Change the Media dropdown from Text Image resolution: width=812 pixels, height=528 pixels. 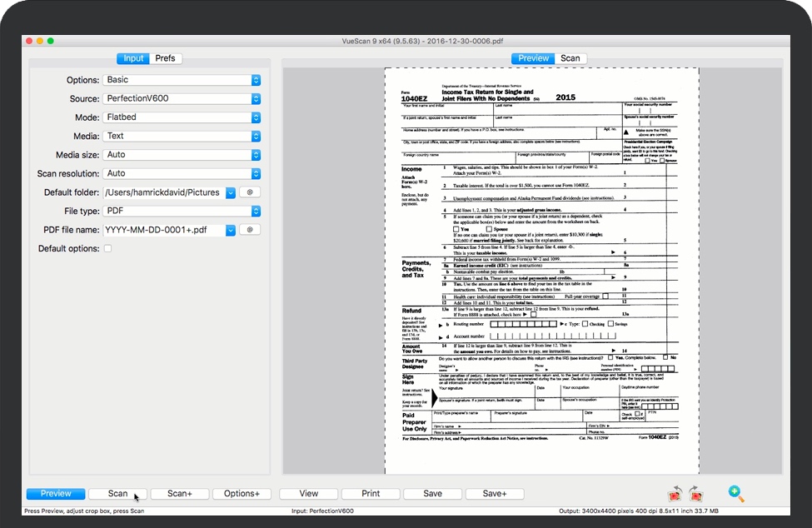(x=256, y=136)
